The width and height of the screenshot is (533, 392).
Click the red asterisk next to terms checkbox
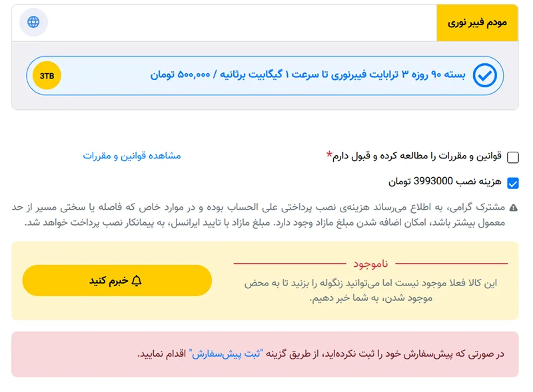coord(328,152)
